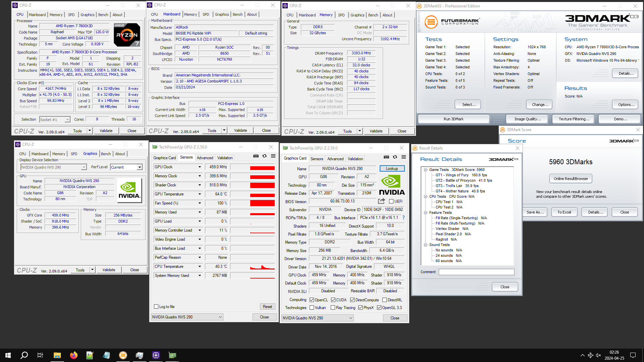Collapse Game Tests tree node

(x=425, y=170)
